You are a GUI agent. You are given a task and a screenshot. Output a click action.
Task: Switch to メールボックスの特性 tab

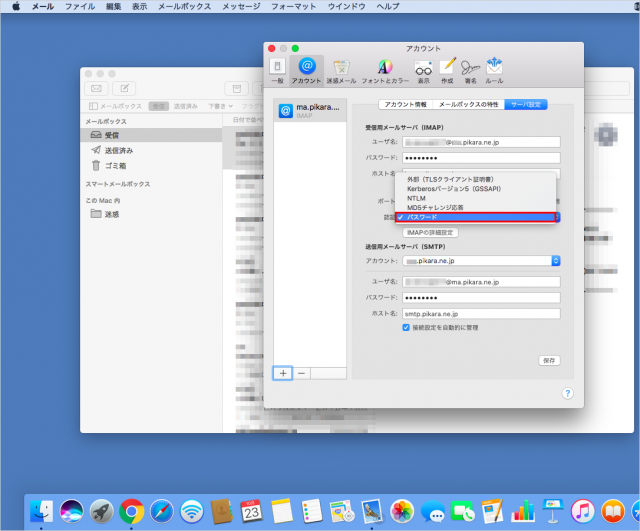coord(469,104)
